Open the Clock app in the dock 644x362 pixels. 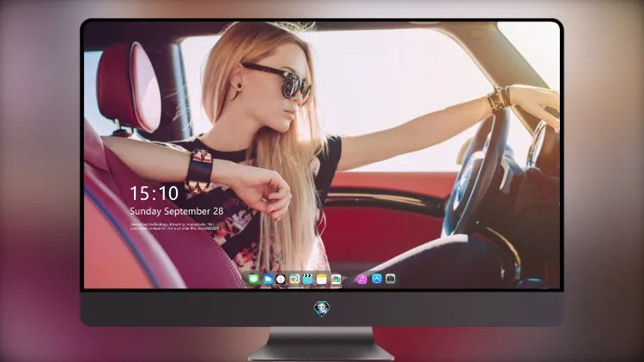click(281, 279)
